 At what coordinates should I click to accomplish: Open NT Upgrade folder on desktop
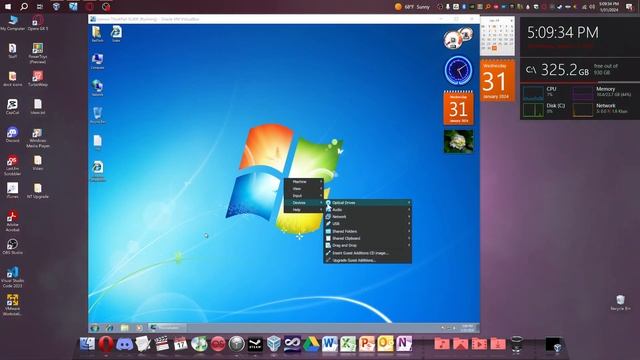click(x=38, y=191)
